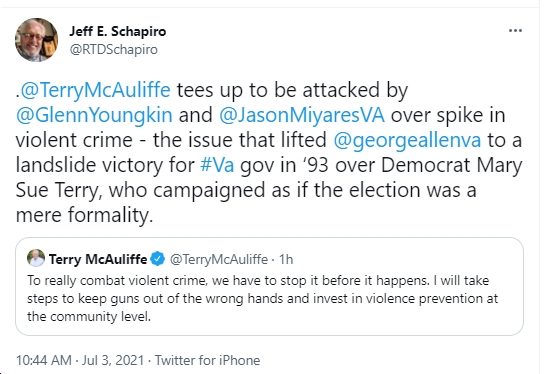Open the @TerryMcAuliffe mention in tweet text
This screenshot has height=374, width=544.
tap(95, 90)
